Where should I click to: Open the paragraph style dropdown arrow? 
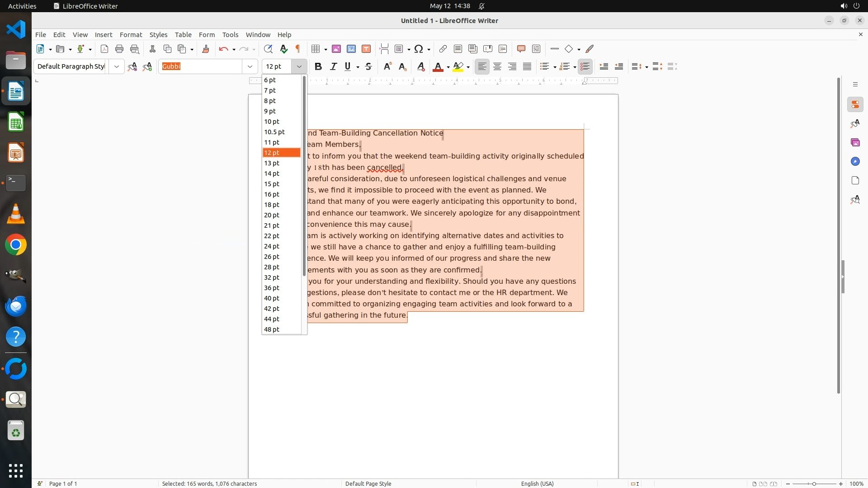pos(117,66)
